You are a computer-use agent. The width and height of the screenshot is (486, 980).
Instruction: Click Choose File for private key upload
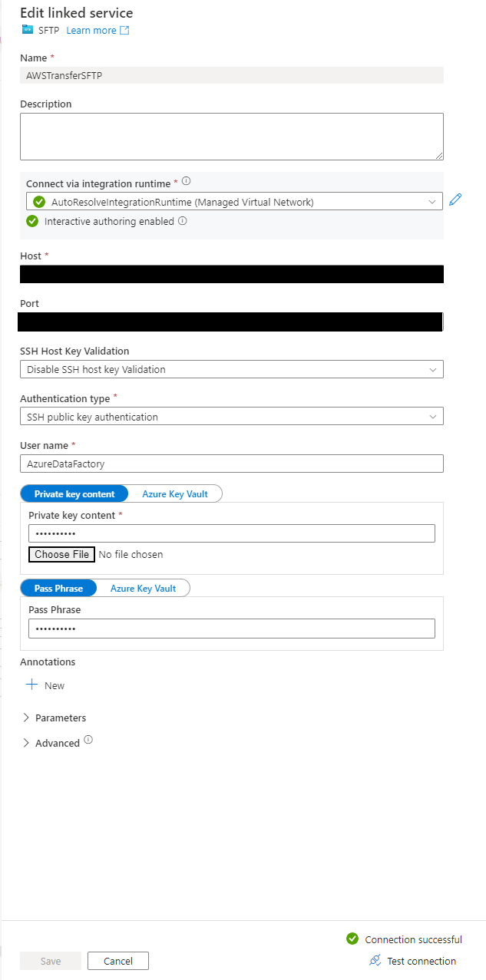[61, 554]
